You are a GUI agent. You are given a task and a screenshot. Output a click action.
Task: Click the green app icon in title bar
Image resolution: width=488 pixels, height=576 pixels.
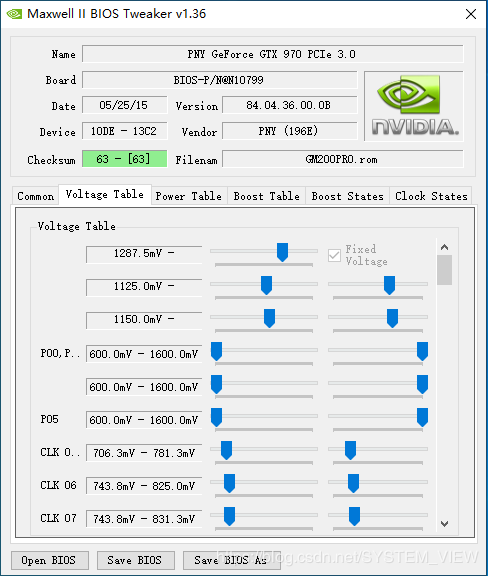tap(14, 14)
